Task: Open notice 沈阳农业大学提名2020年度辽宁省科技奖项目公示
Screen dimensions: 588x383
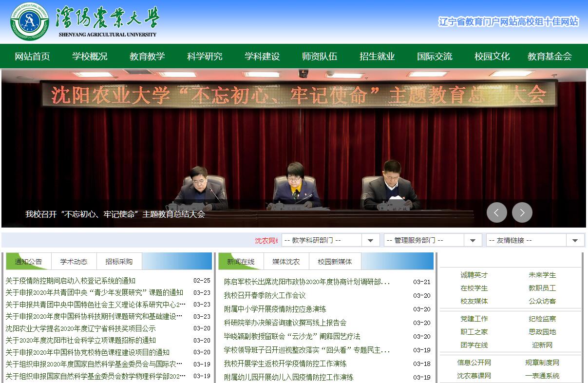Action: coord(80,328)
